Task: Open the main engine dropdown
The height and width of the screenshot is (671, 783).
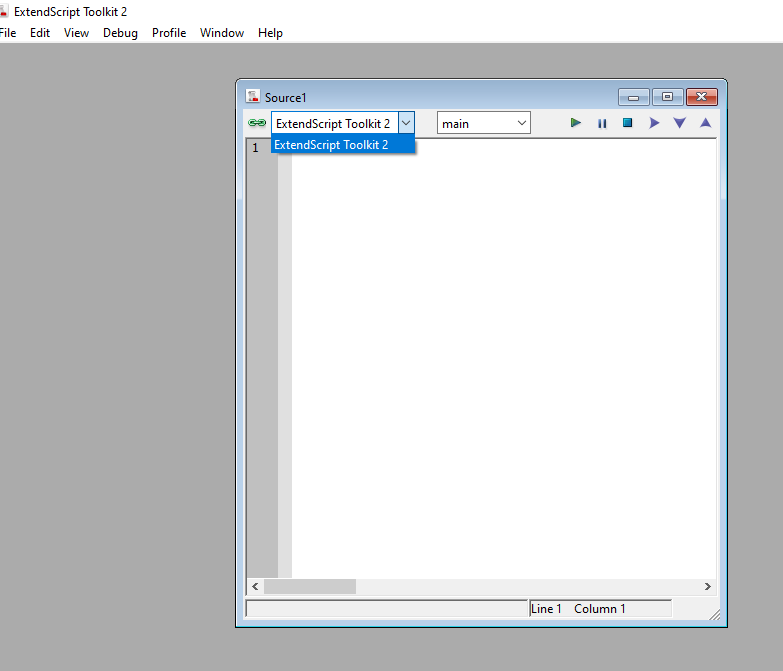Action: 483,123
